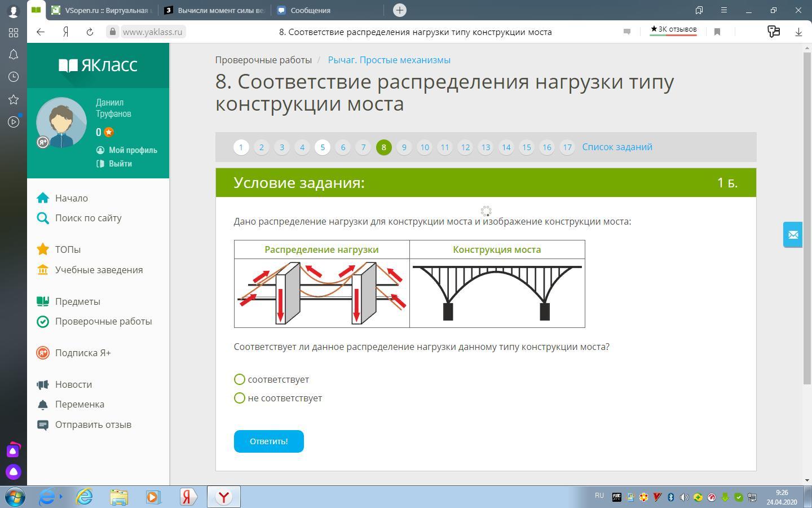812x508 pixels.
Task: Click the bookmark icon in address bar
Action: click(717, 32)
